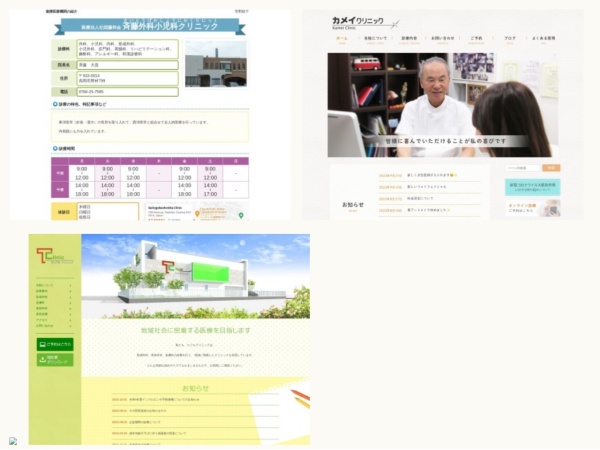The height and width of the screenshot is (450, 600).
Task: Click the blue bullet beside 診療の特色 heading
Action: tap(55, 104)
